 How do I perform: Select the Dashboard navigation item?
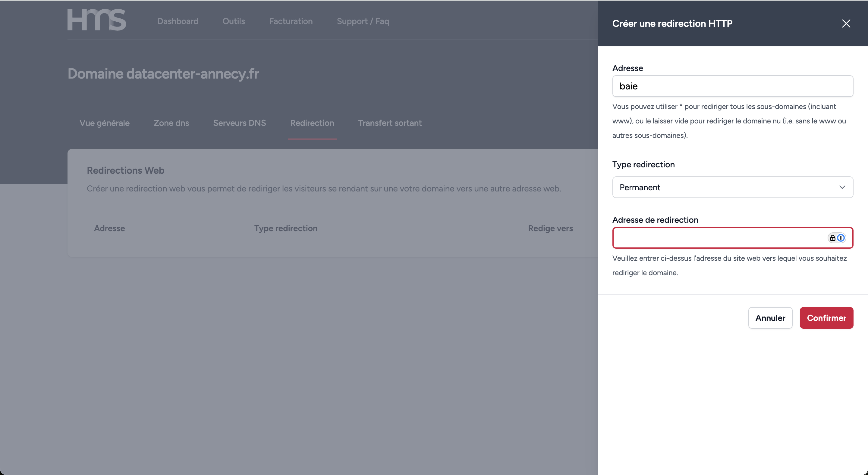(x=178, y=21)
